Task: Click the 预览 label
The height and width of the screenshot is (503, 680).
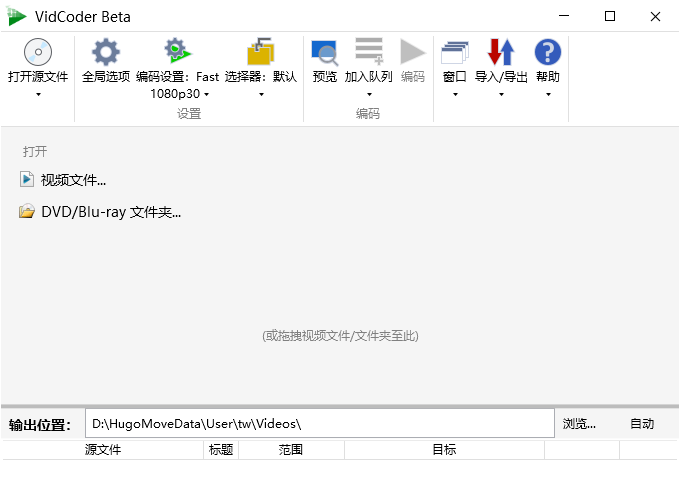Action: pos(325,77)
